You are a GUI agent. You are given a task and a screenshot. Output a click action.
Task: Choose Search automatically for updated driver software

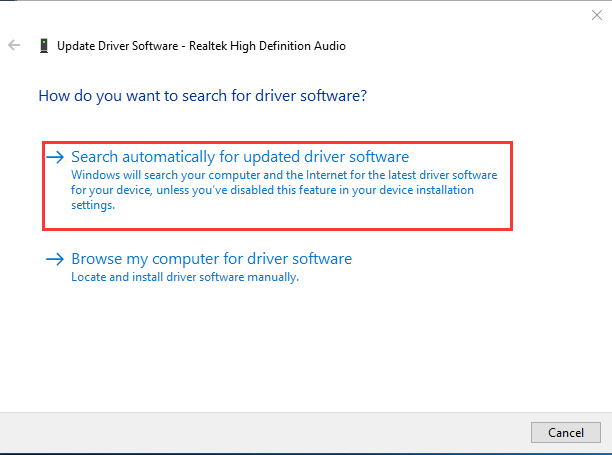point(277,186)
